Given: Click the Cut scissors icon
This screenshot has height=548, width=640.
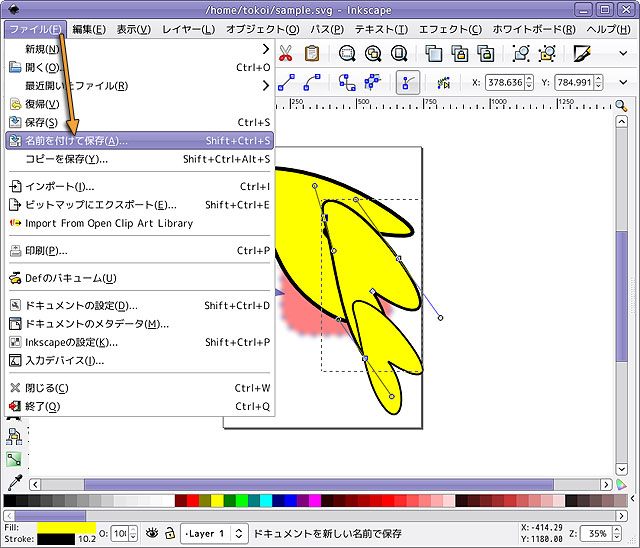Looking at the screenshot, I should click(286, 54).
